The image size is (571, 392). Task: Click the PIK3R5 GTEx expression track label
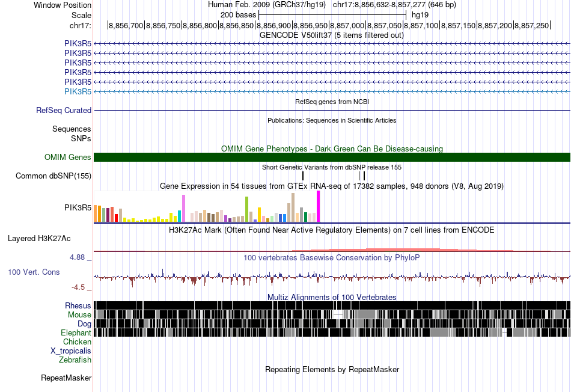[x=78, y=207]
